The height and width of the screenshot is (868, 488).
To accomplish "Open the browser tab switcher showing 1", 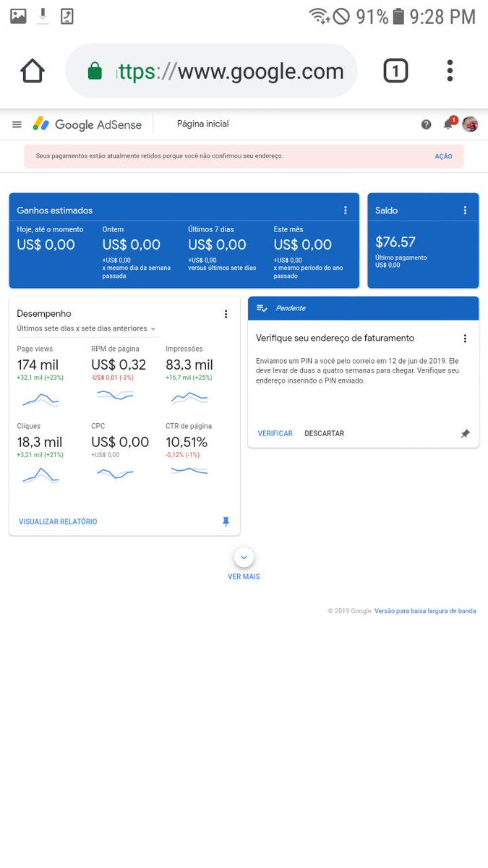I will coord(395,71).
